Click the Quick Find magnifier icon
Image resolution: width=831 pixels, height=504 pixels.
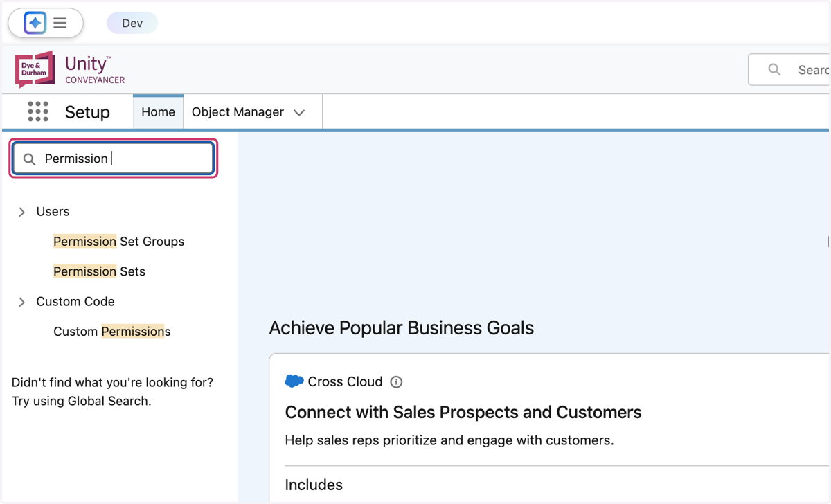(29, 159)
